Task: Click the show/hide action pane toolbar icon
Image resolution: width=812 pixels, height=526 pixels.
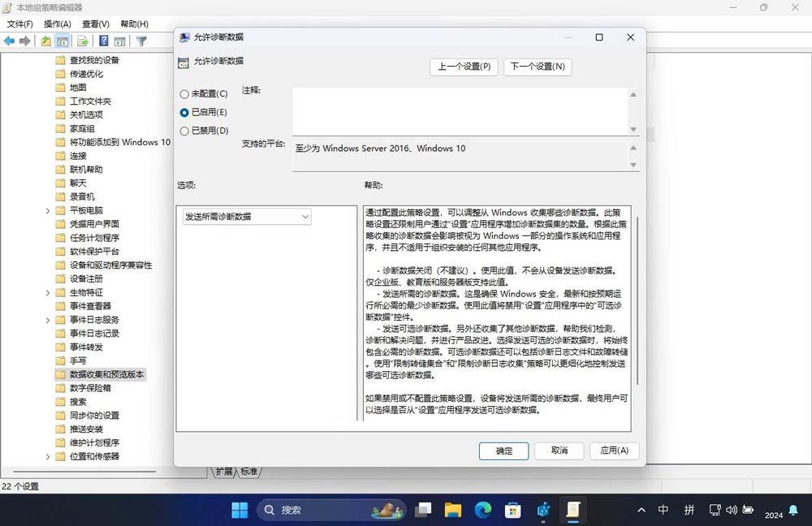Action: [122, 41]
